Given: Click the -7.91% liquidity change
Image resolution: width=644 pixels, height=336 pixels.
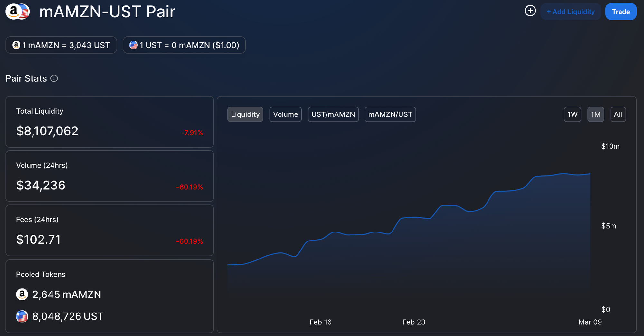Looking at the screenshot, I should coord(192,133).
